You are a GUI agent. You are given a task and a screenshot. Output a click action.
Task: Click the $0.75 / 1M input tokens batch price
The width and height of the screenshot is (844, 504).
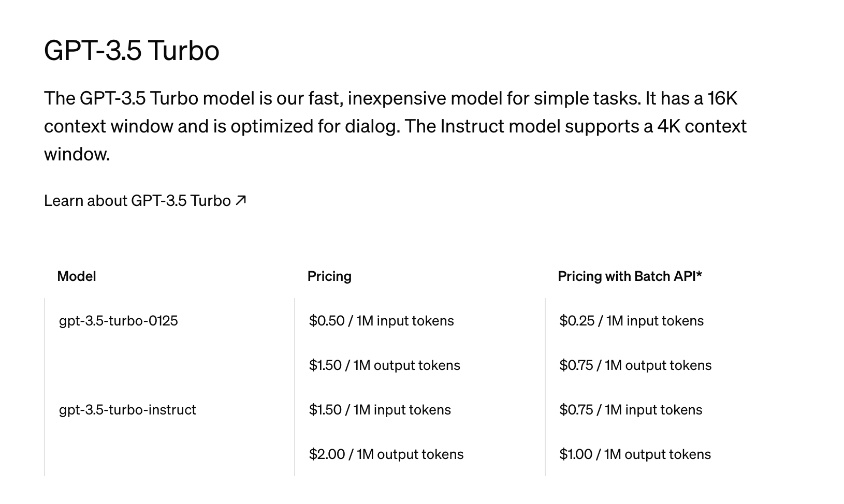pos(631,410)
